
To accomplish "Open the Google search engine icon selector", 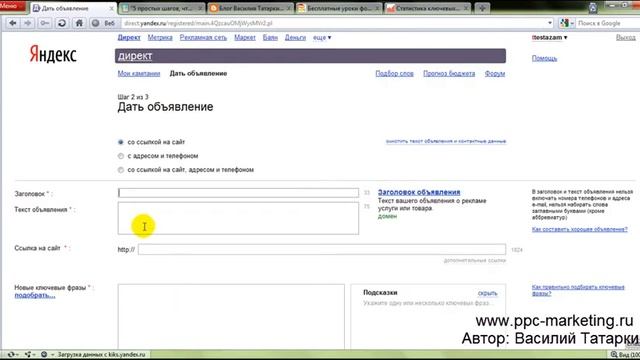I will [567, 23].
